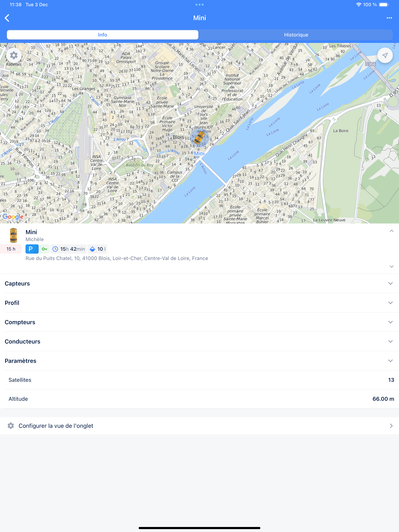399x532 pixels.
Task: Collapse the Mini unit card with up chevron
Action: tap(391, 231)
